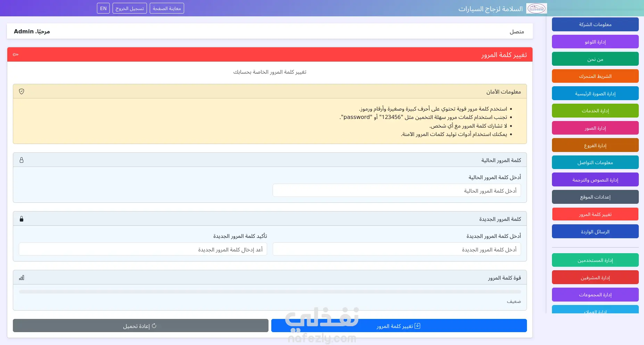Click the site title السلامة لزجاج السيارات
Screen dimensions: 644x345
pos(490,9)
